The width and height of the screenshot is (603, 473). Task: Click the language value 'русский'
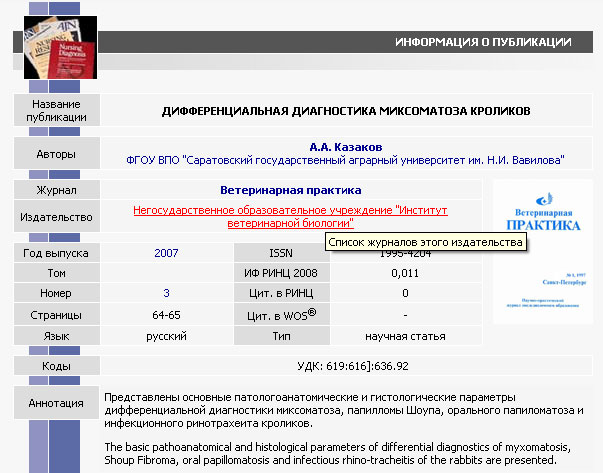(166, 336)
